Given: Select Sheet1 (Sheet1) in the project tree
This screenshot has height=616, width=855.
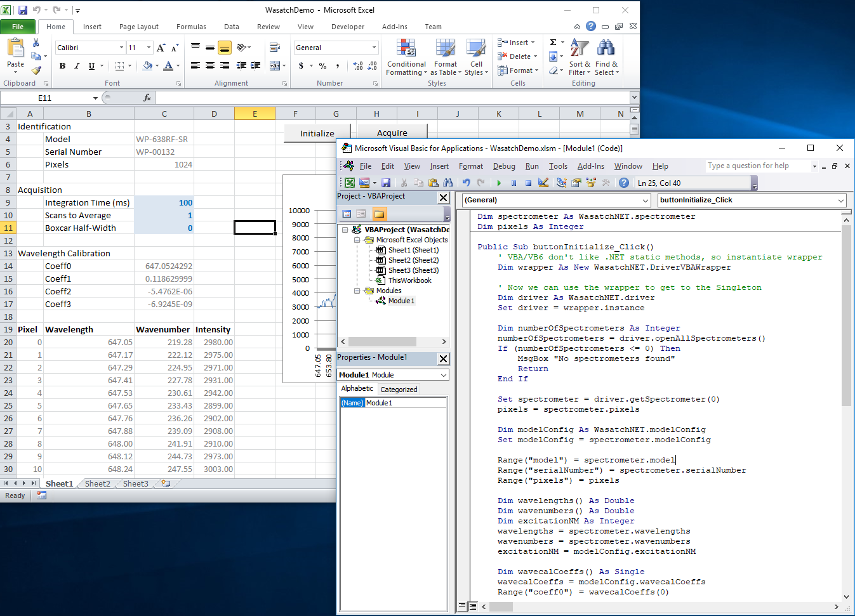Looking at the screenshot, I should (x=413, y=250).
